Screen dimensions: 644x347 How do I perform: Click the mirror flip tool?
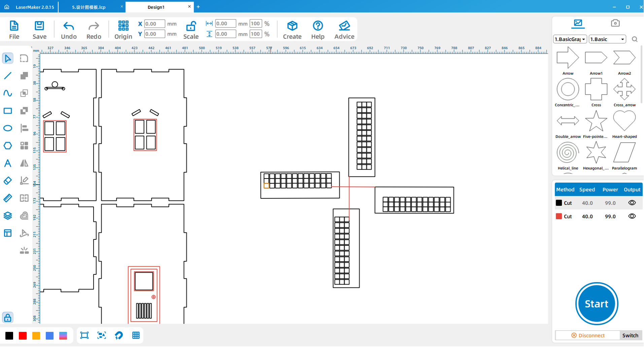24,163
